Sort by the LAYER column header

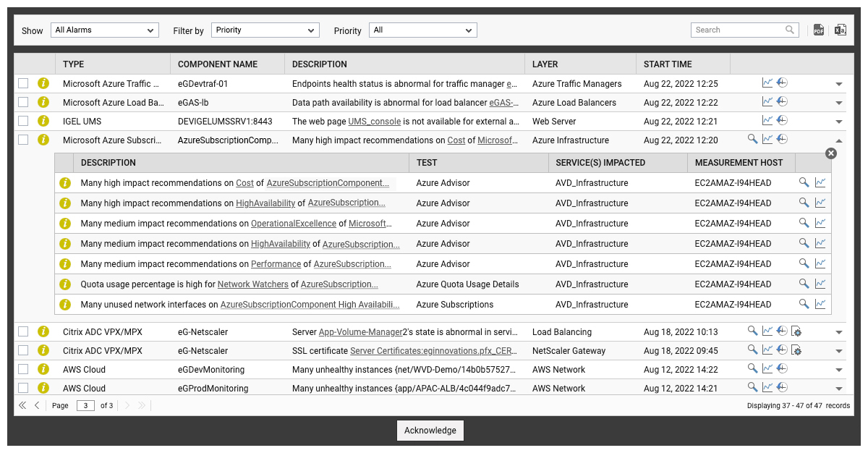(580, 64)
